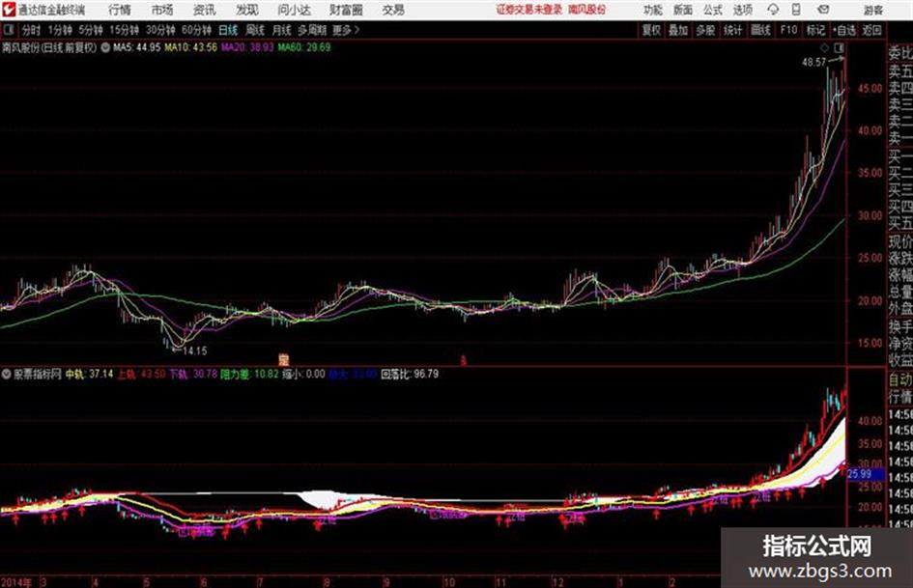Expand main chart indicator dropdown beside 前复权
The height and width of the screenshot is (588, 913).
(105, 47)
